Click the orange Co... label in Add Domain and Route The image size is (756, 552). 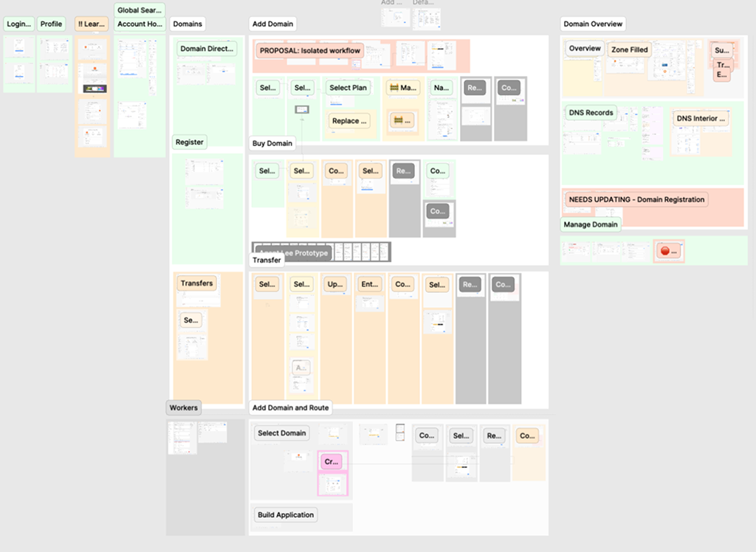tap(527, 436)
